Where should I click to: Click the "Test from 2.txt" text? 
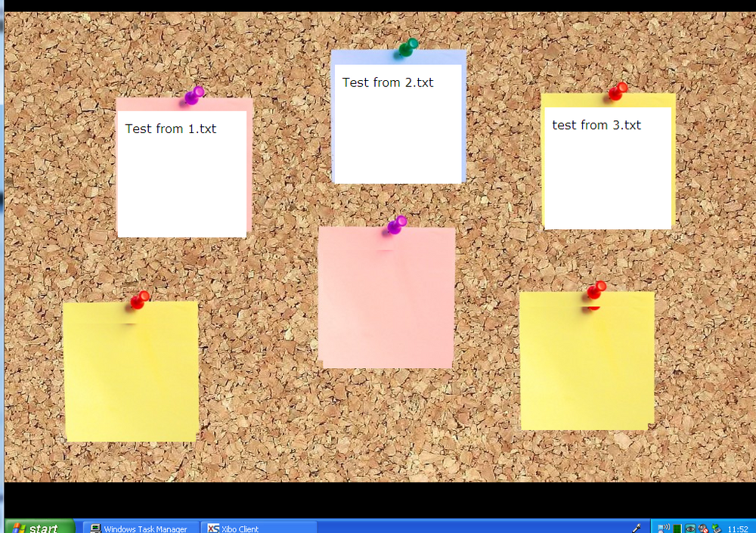click(388, 82)
